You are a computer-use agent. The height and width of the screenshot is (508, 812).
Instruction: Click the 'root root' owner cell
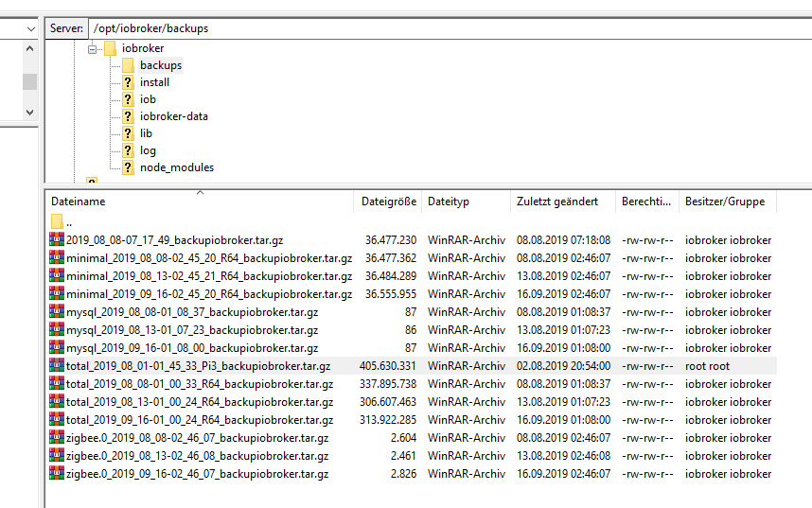point(707,366)
